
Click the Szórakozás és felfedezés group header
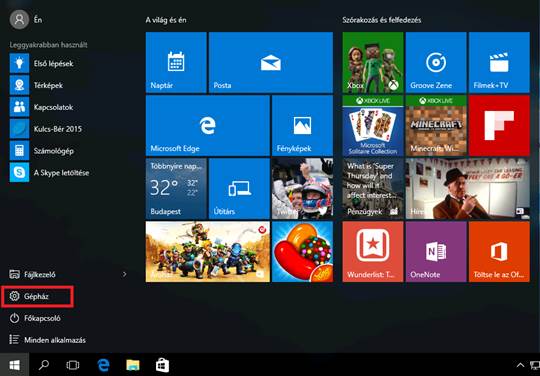(382, 20)
